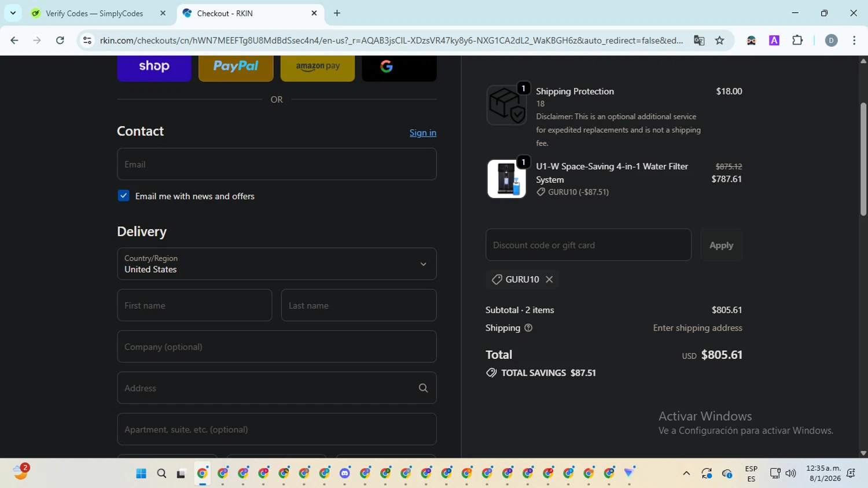Open the ESP ES language indicator
The height and width of the screenshot is (488, 868).
tap(751, 474)
